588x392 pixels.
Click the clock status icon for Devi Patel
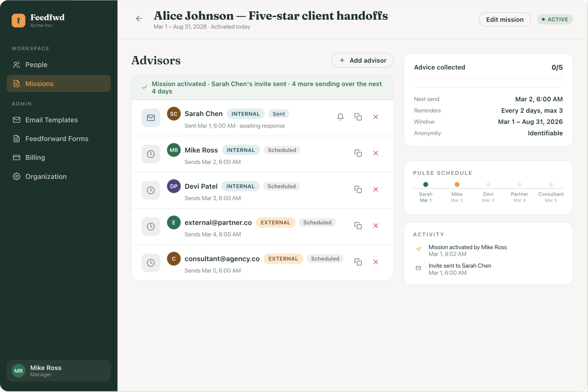(151, 190)
